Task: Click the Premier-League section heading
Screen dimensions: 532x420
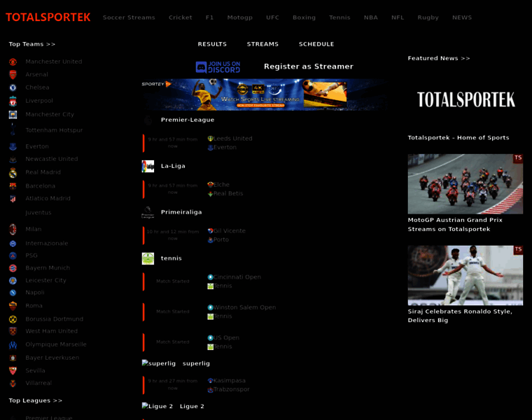Action: pyautogui.click(x=188, y=120)
